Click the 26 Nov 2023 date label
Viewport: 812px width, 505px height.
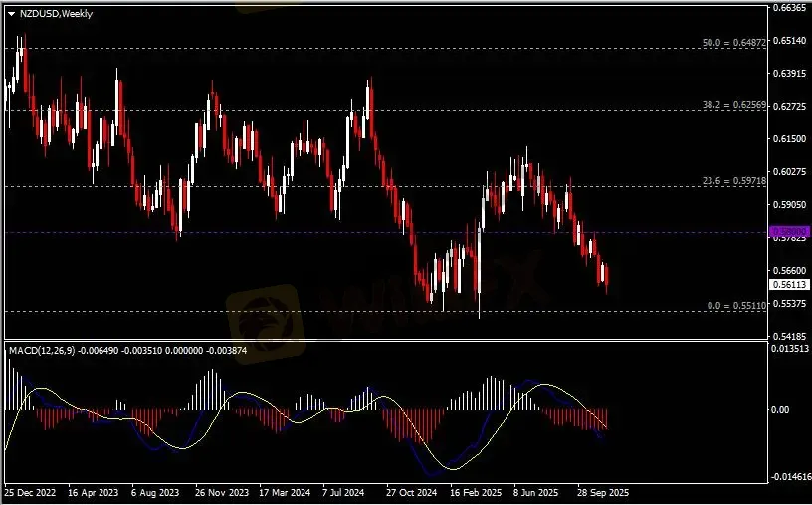coord(221,493)
